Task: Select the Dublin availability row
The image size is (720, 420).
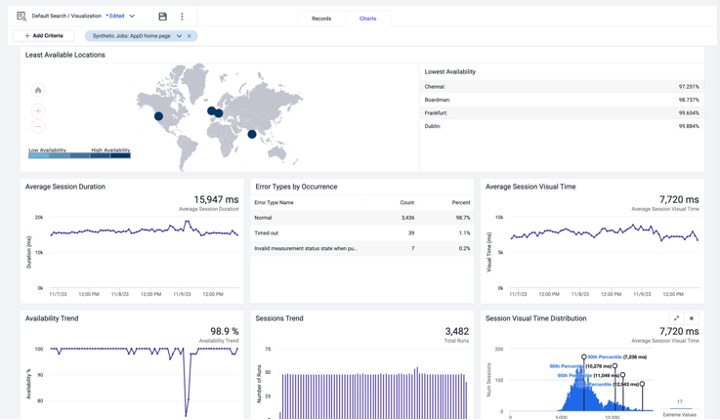Action: click(562, 126)
